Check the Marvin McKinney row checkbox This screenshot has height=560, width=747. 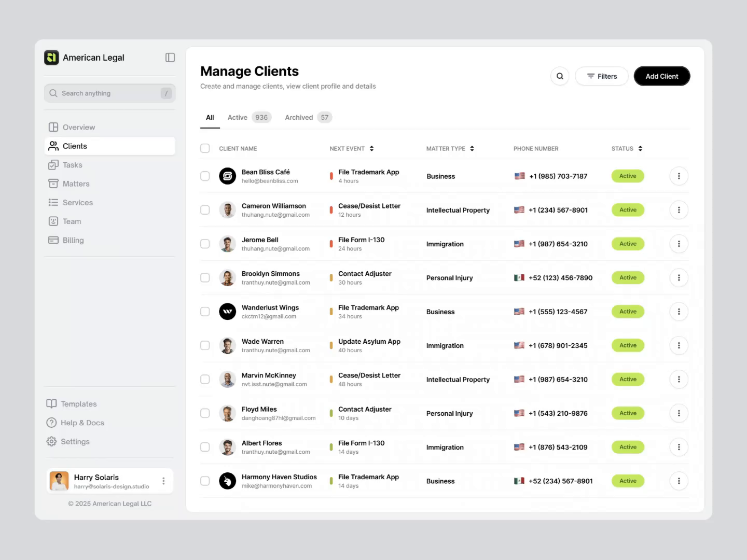(205, 380)
